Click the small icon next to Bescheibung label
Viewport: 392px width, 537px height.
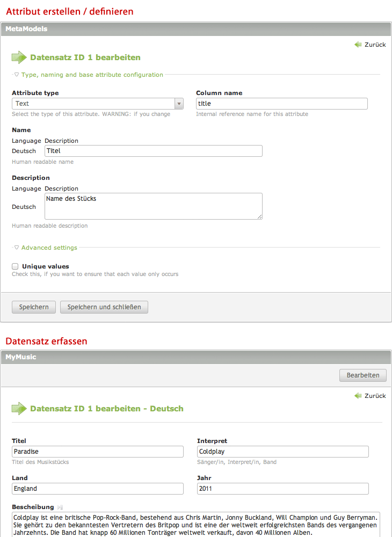pyautogui.click(x=60, y=507)
